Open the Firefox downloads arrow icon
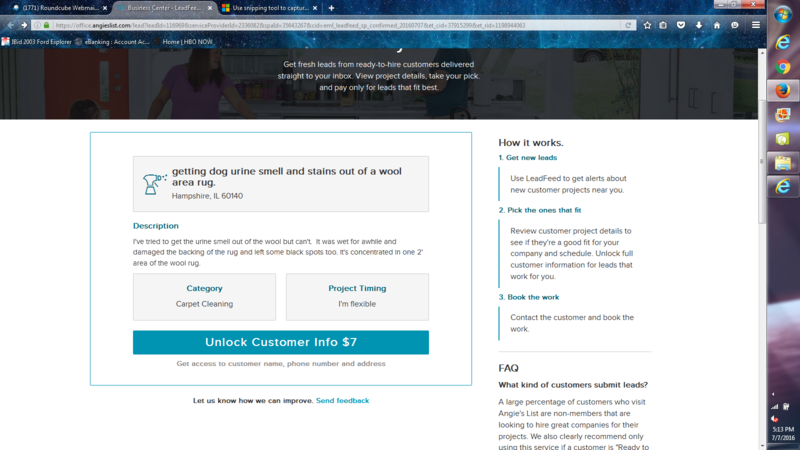800x450 pixels. pyautogui.click(x=699, y=25)
